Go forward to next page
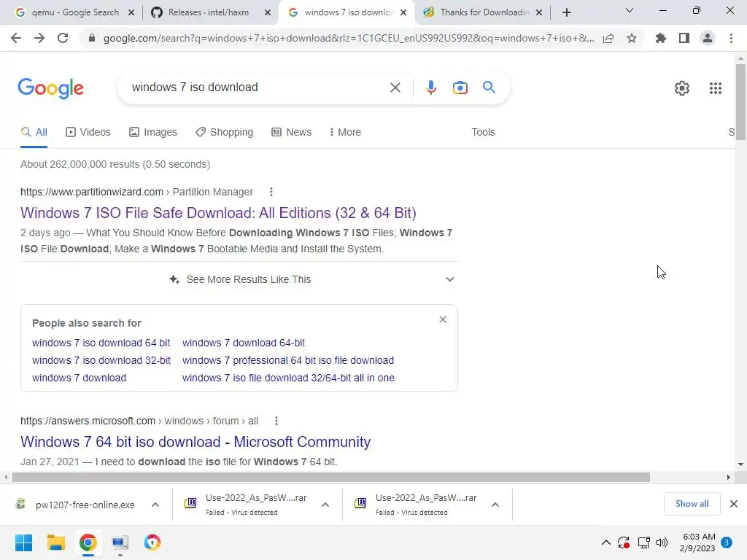The height and width of the screenshot is (560, 747). [x=39, y=38]
